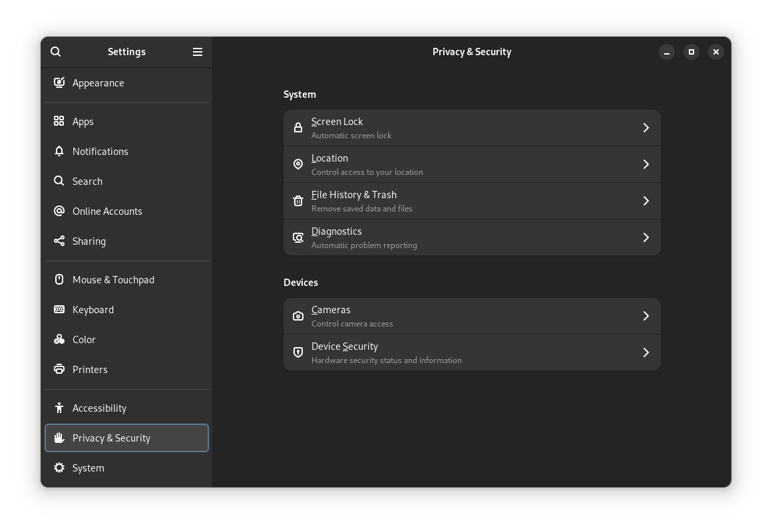Open the hamburger menu in Settings
This screenshot has height=532, width=772.
point(197,51)
